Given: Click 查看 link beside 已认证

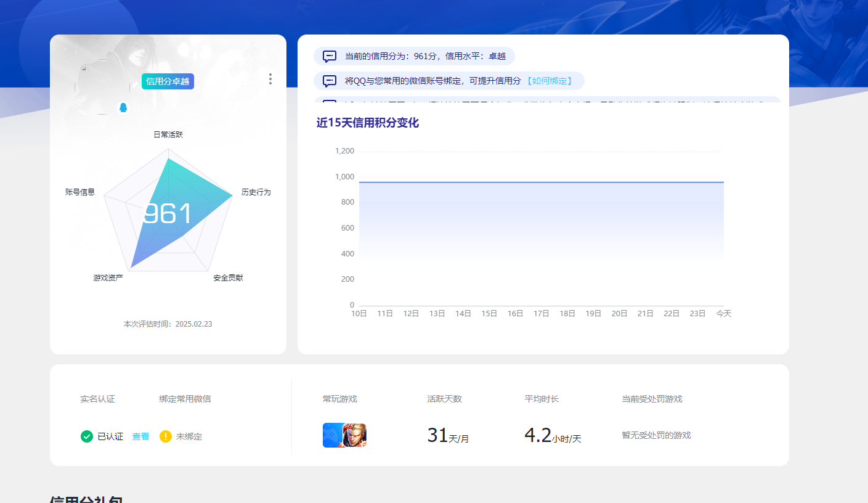Looking at the screenshot, I should click(140, 436).
